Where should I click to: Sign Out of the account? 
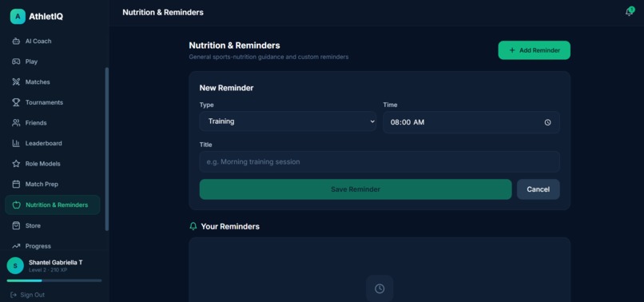tap(27, 295)
